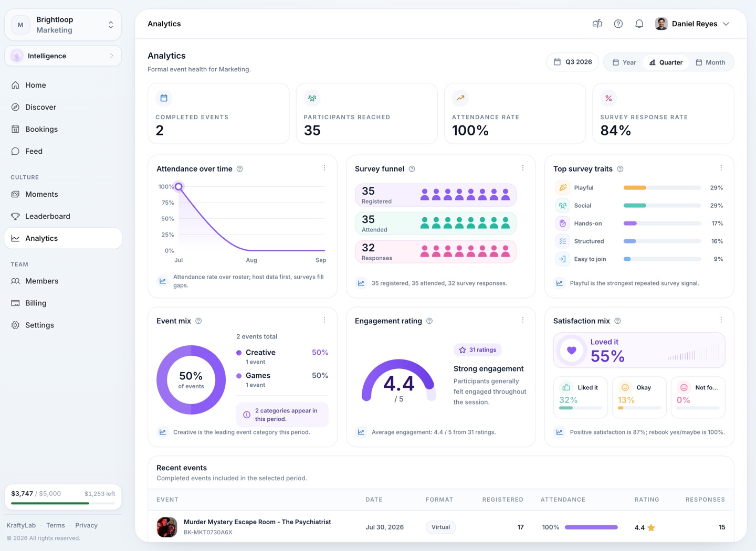The image size is (756, 551).
Task: Open Survey funnel options menu
Action: [x=523, y=168]
